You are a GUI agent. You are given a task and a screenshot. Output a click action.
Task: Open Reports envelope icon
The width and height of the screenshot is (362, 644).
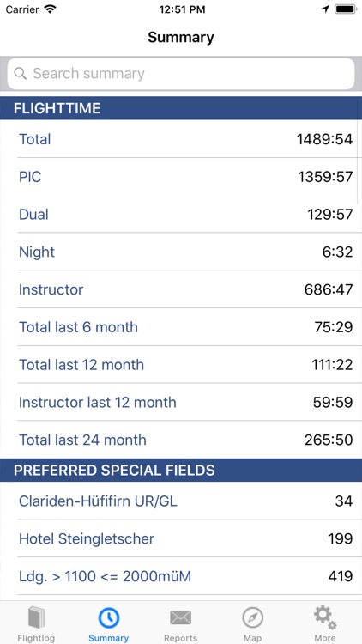[x=181, y=617]
